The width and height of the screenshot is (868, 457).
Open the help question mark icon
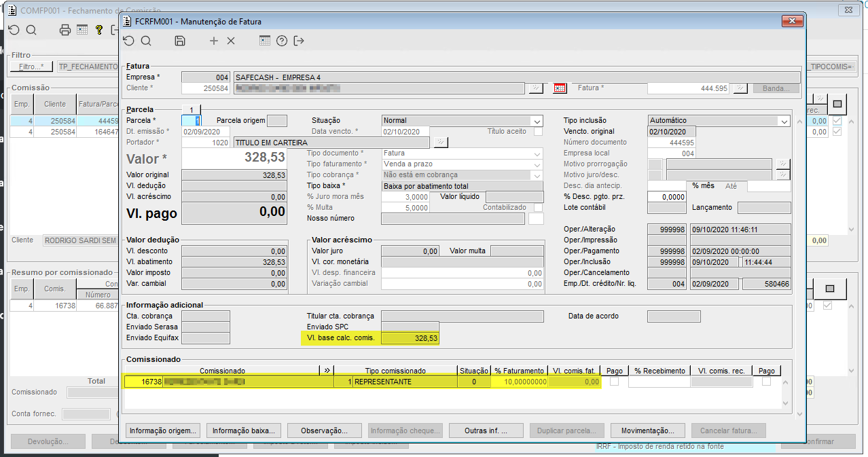pos(282,41)
